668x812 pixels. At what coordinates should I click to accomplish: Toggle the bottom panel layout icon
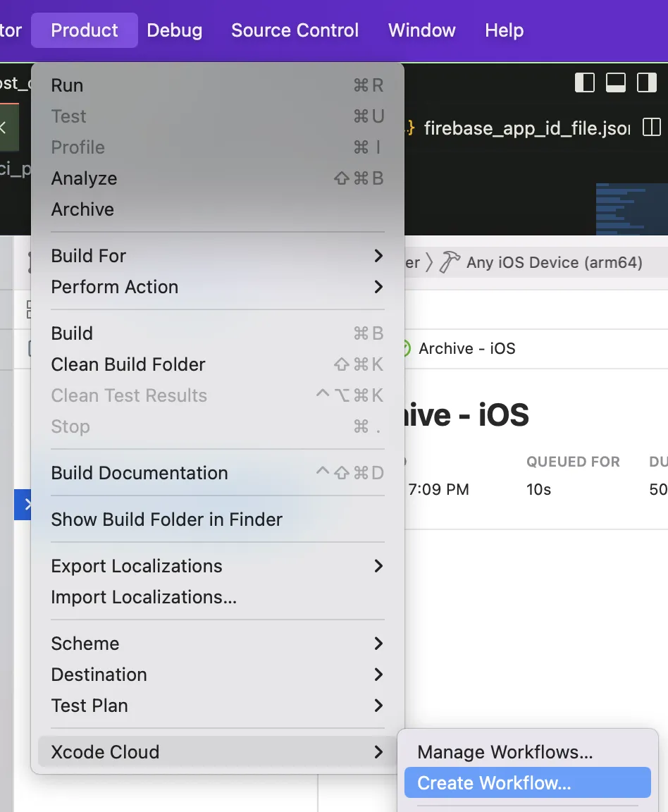[616, 82]
